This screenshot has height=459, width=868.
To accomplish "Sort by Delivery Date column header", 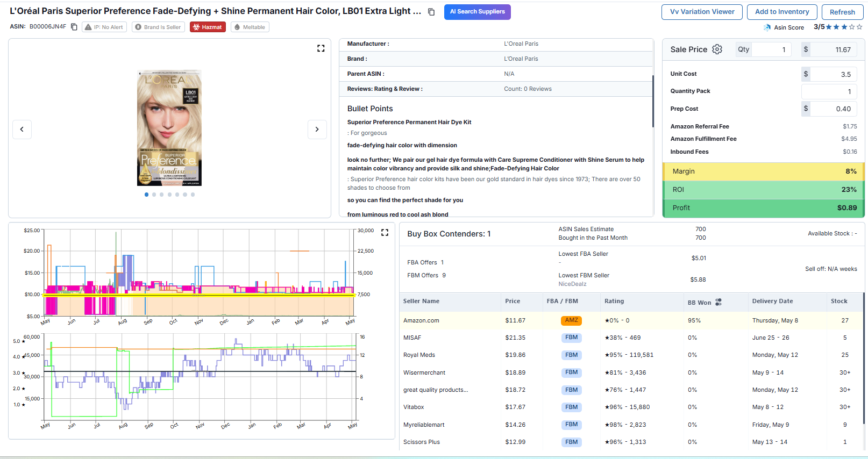I will pos(772,302).
